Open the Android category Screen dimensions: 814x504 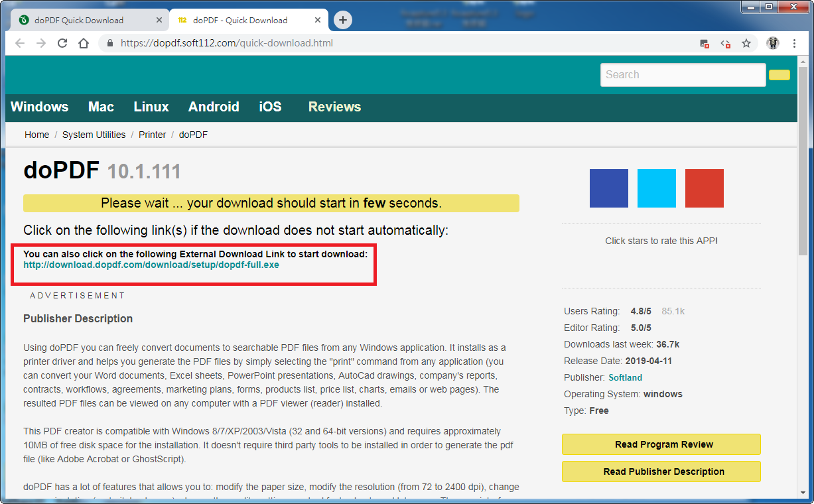214,107
